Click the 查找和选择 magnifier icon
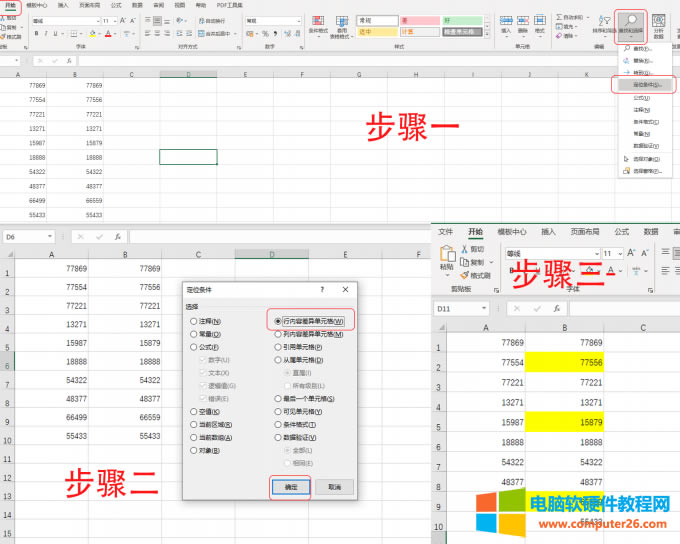 (630, 21)
